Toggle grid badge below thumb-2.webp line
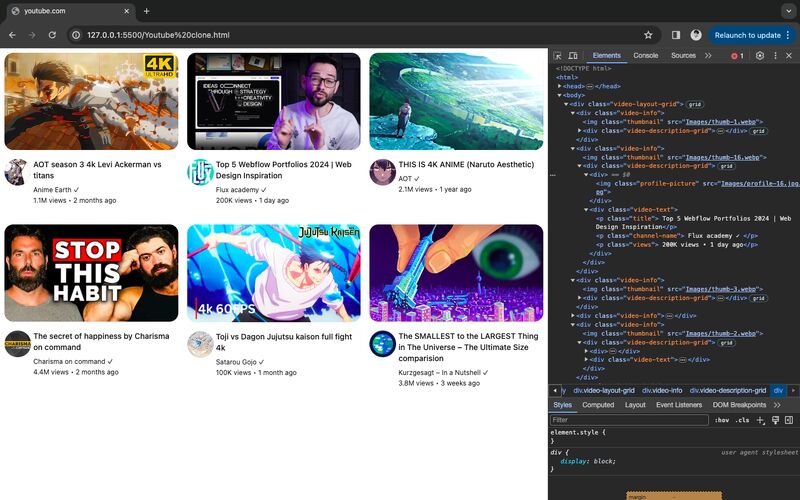800x500 pixels. (x=727, y=343)
